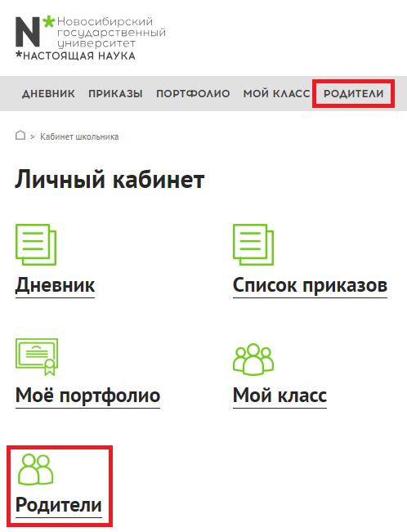
Task: Open the Список приказов link
Action: click(310, 286)
